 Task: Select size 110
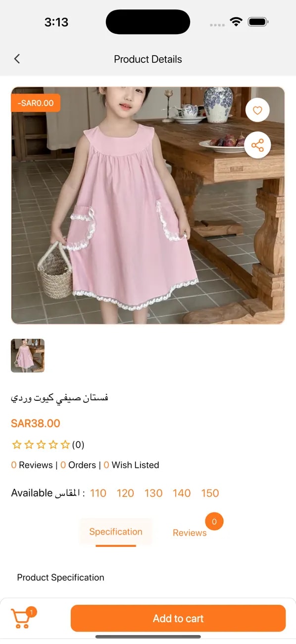pos(98,493)
